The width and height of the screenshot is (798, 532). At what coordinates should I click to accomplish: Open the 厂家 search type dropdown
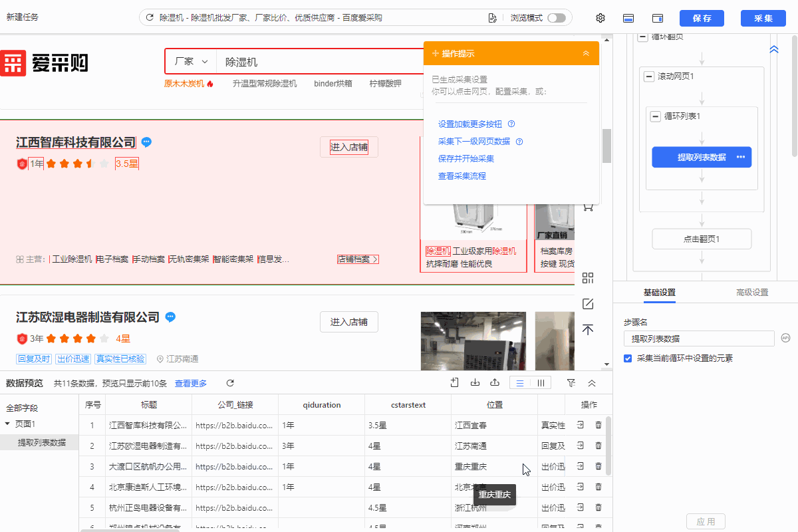pyautogui.click(x=191, y=62)
